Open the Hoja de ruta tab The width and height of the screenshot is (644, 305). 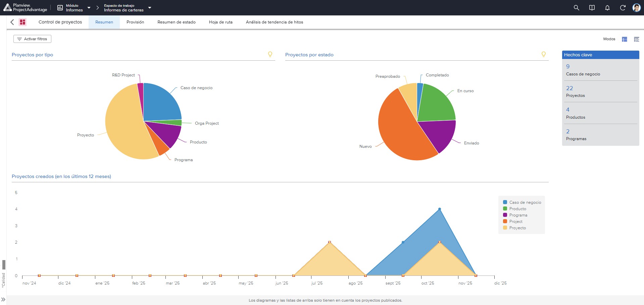221,22
